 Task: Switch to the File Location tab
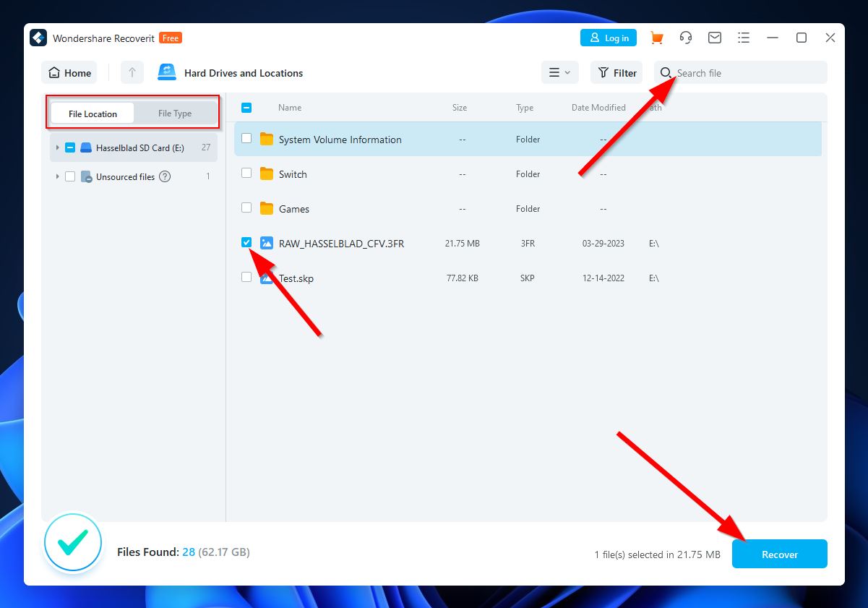pyautogui.click(x=93, y=114)
